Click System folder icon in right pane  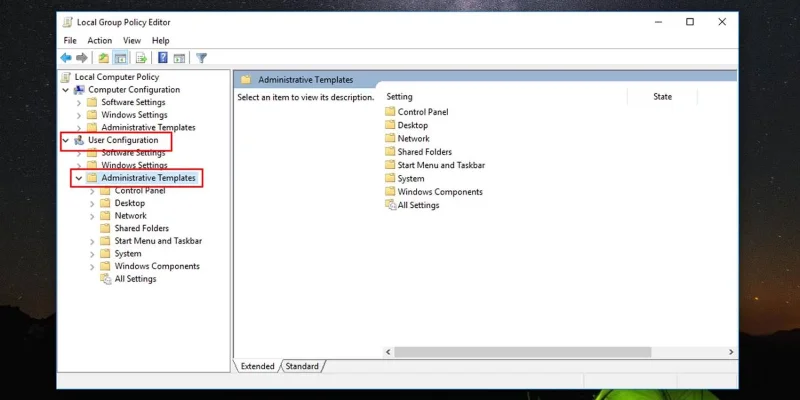coord(390,179)
